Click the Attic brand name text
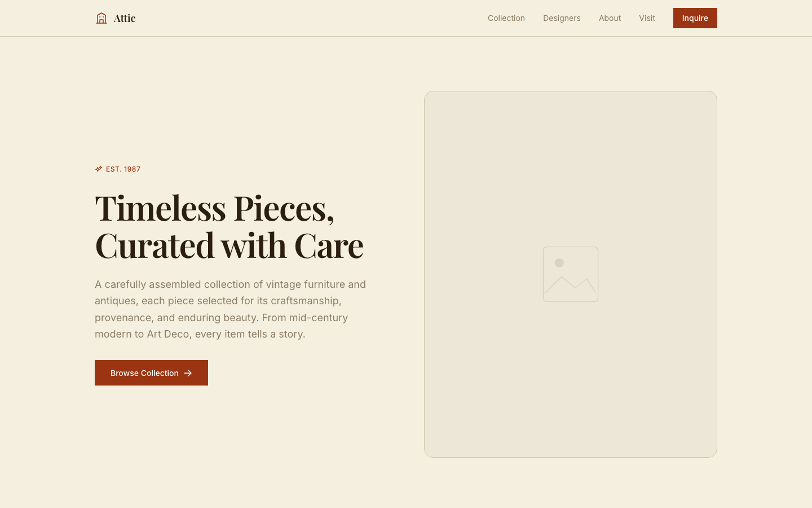 (x=125, y=18)
